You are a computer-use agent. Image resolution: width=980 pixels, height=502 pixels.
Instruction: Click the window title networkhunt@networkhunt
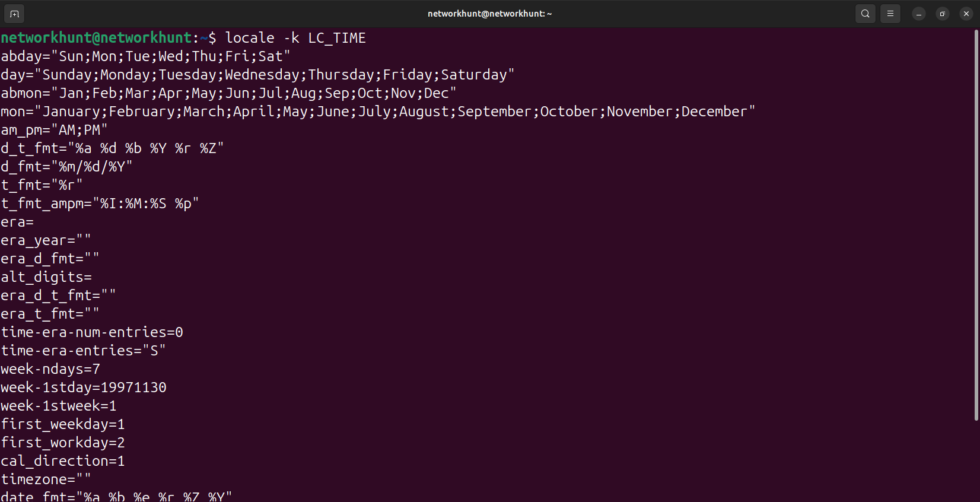489,14
